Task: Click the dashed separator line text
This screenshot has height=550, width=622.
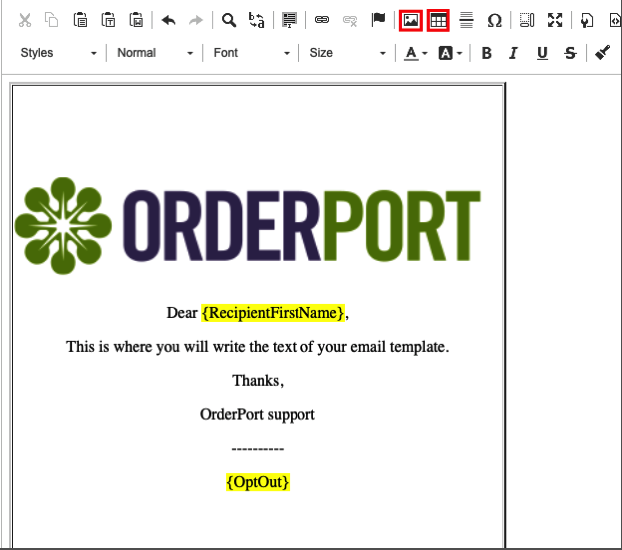Action: point(258,449)
